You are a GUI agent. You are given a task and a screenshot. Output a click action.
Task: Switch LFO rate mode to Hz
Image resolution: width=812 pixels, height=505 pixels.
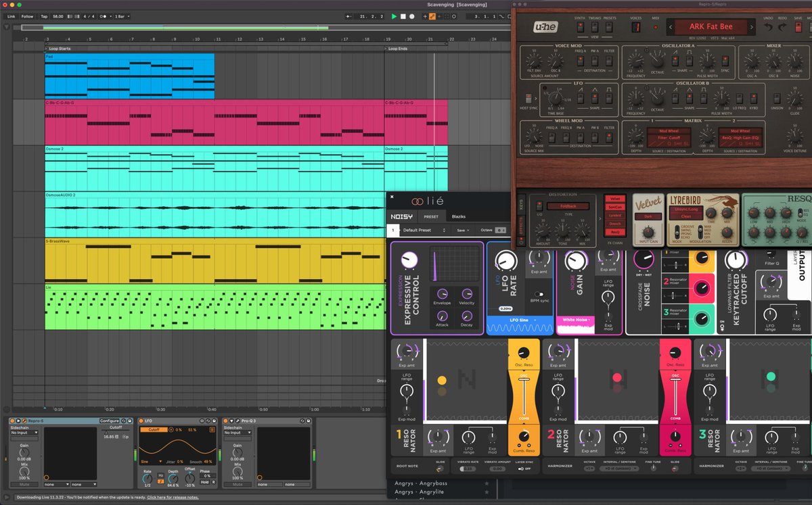161,475
